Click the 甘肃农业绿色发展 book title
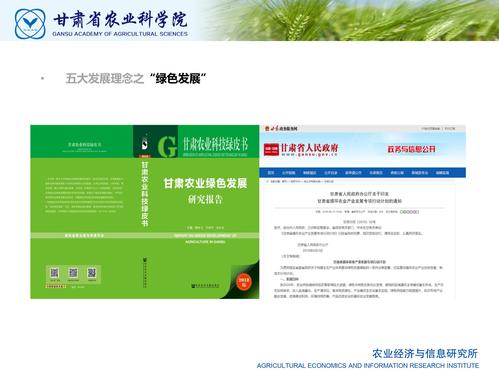Image resolution: width=499 pixels, height=380 pixels. (x=205, y=183)
